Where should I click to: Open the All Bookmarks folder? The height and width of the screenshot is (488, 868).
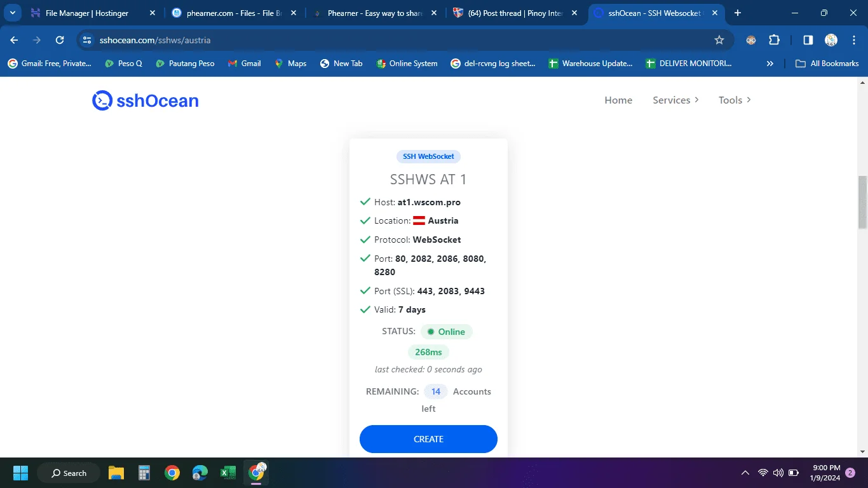[827, 64]
